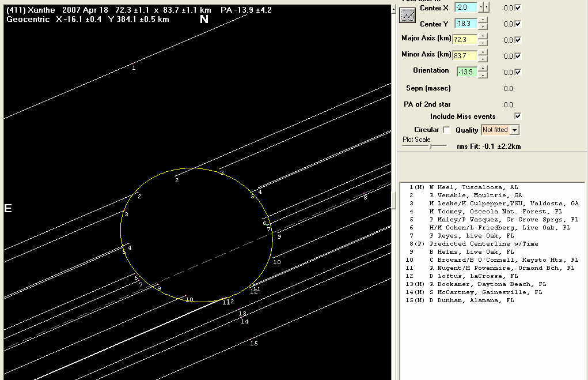
Task: Click the plot's vertical scrollbar thumb
Action: [393, 200]
